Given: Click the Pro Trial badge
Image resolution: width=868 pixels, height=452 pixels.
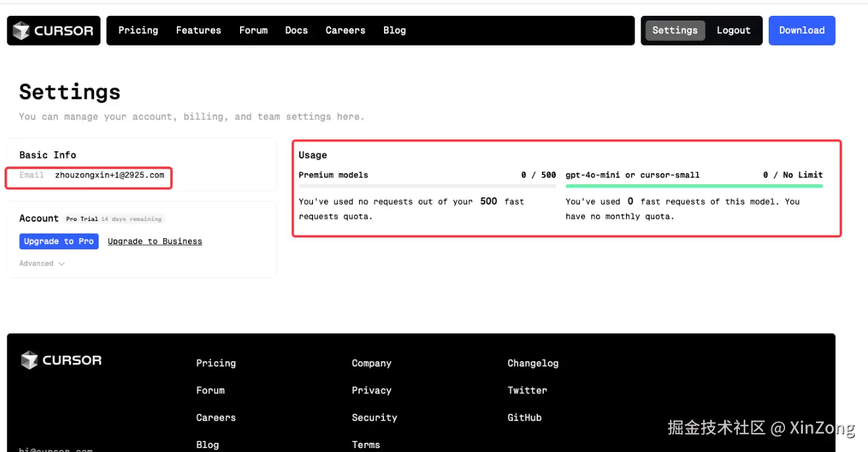Looking at the screenshot, I should click(x=82, y=219).
